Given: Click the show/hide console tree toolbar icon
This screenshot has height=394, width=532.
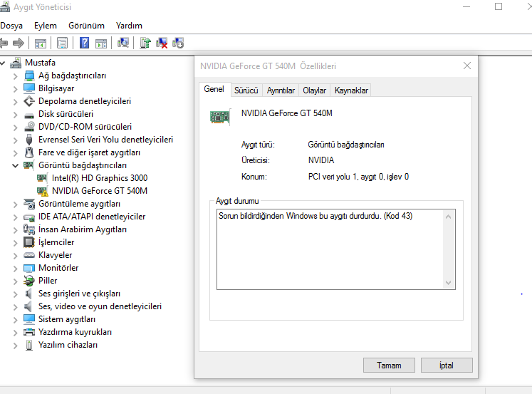Looking at the screenshot, I should coord(41,43).
